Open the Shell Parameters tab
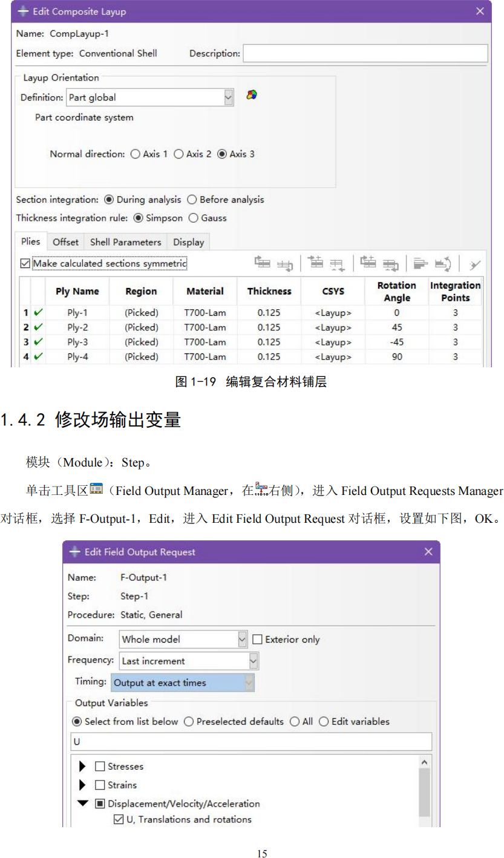Image resolution: width=504 pixels, height=858 pixels. pyautogui.click(x=125, y=242)
